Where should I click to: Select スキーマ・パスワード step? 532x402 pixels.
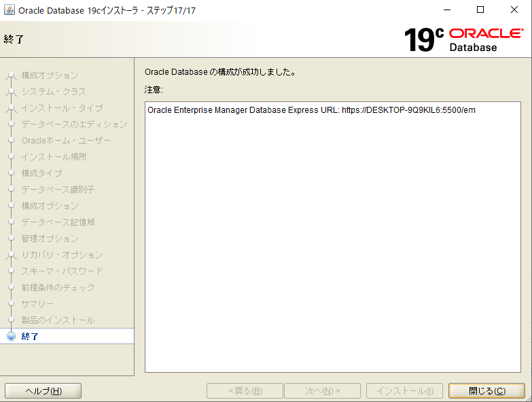[62, 271]
